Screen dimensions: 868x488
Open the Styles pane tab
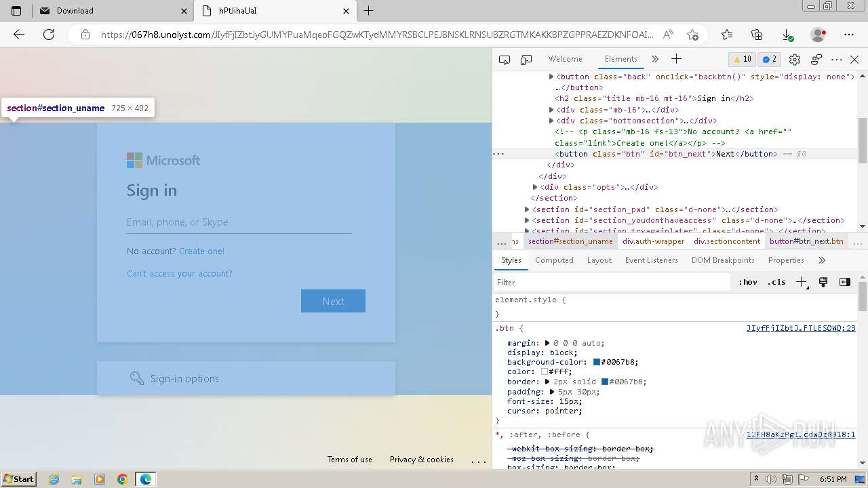click(x=511, y=260)
